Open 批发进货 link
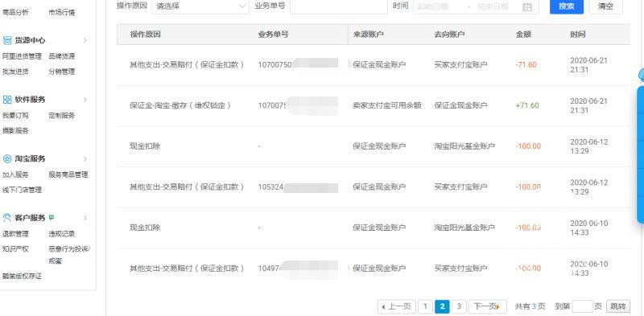644x316 pixels. coord(15,72)
